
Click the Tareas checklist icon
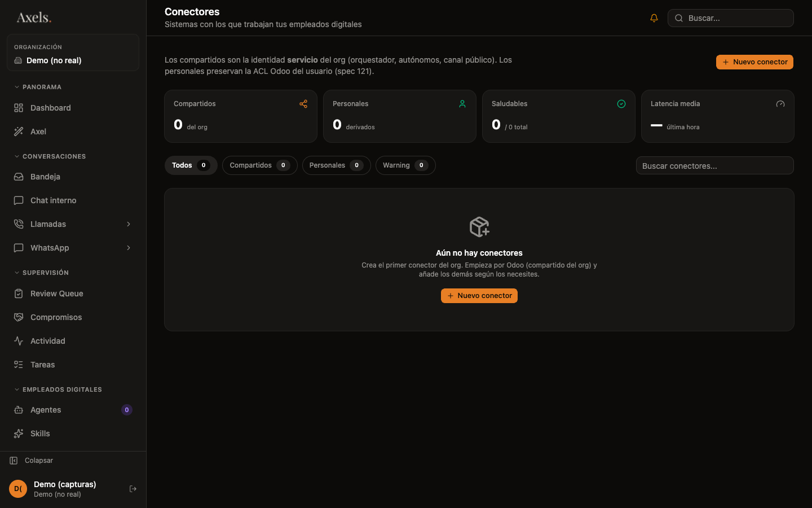[19, 365]
